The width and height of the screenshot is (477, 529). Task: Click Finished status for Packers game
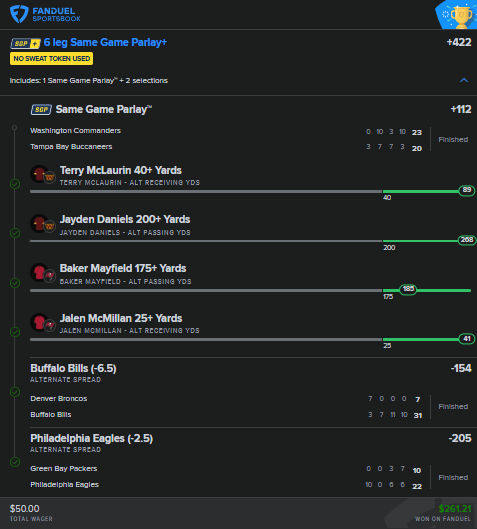[x=453, y=477]
